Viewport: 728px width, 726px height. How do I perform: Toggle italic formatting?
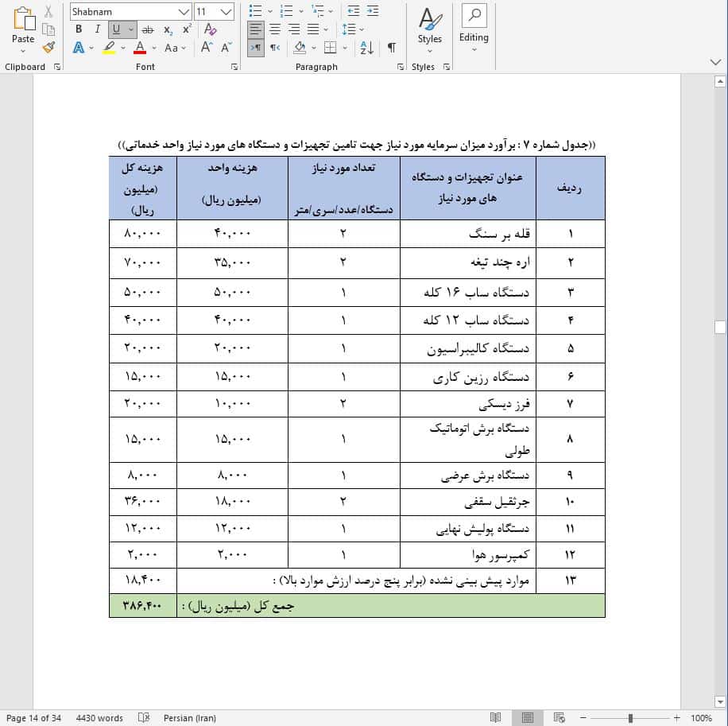tap(95, 29)
